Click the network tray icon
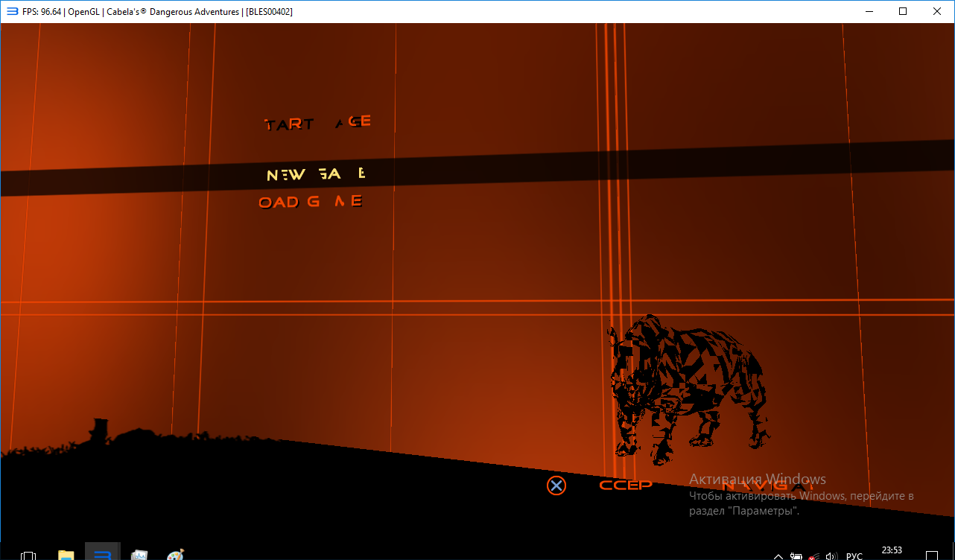This screenshot has width=955, height=560. click(814, 556)
